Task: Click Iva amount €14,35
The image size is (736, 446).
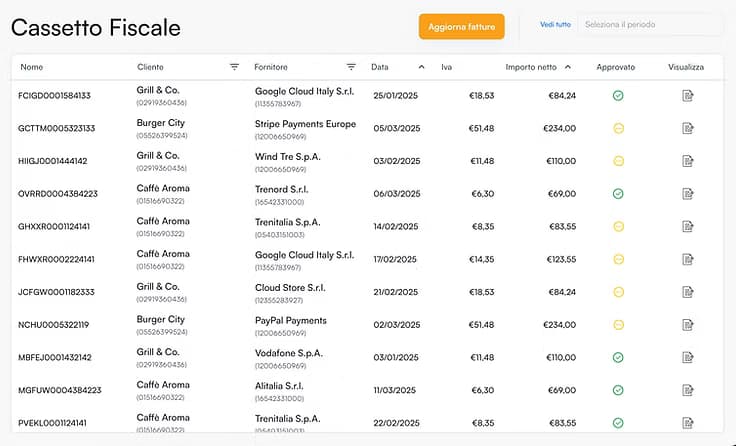Action: [482, 259]
